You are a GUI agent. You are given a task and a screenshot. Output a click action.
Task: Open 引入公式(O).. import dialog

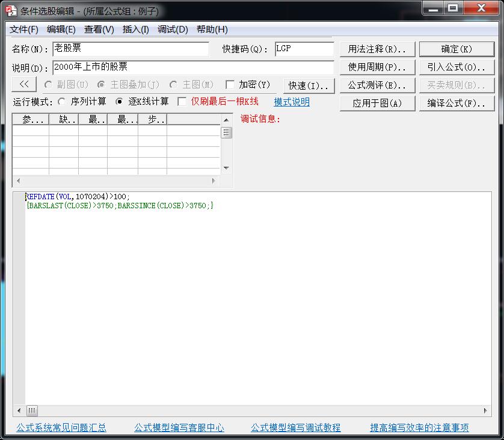pyautogui.click(x=456, y=67)
